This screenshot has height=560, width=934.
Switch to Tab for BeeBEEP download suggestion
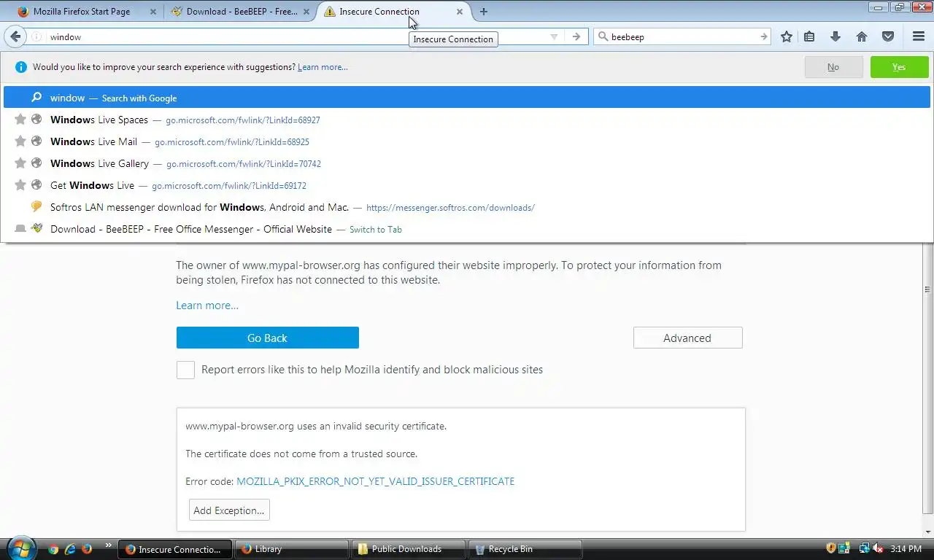(467, 229)
